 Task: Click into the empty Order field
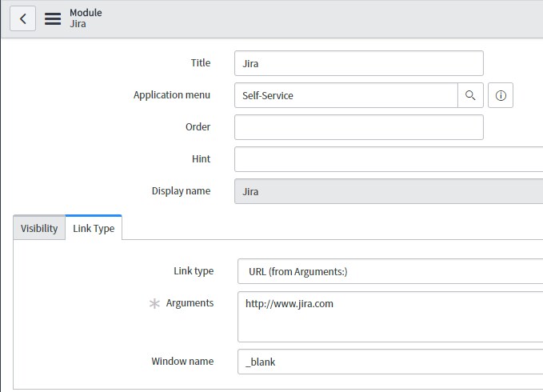[358, 127]
